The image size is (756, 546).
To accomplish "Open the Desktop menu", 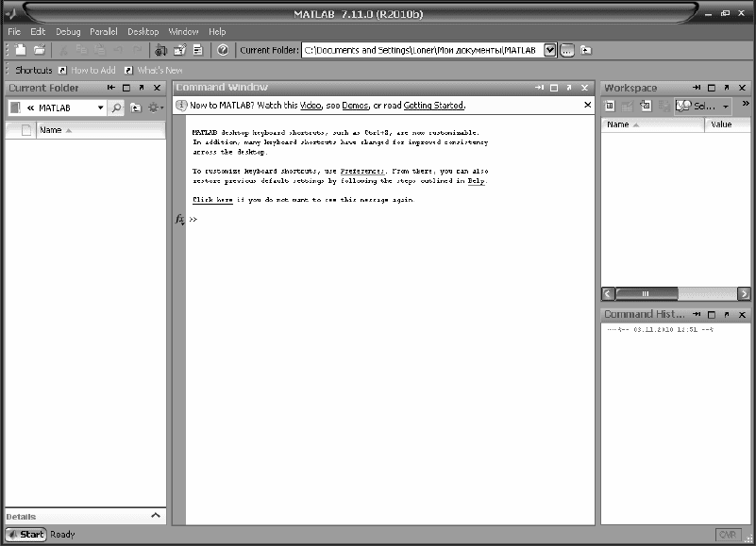I will click(x=143, y=32).
